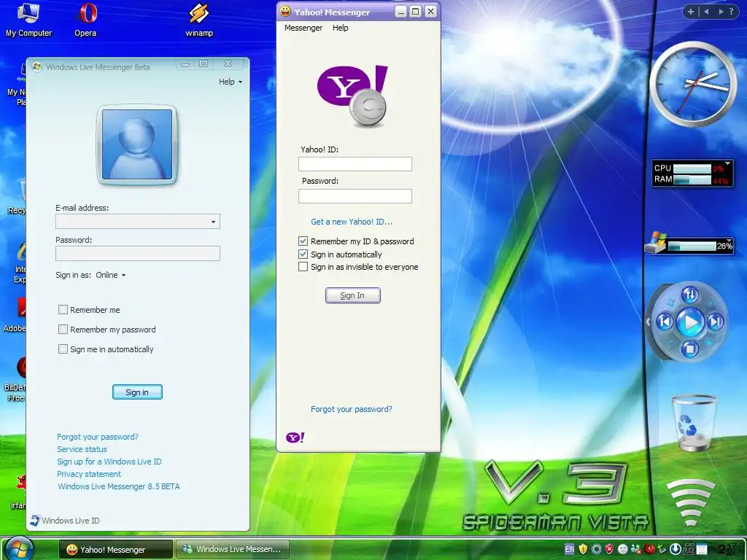Open the My Computer desktop icon
Image resolution: width=747 pixels, height=560 pixels.
click(28, 19)
